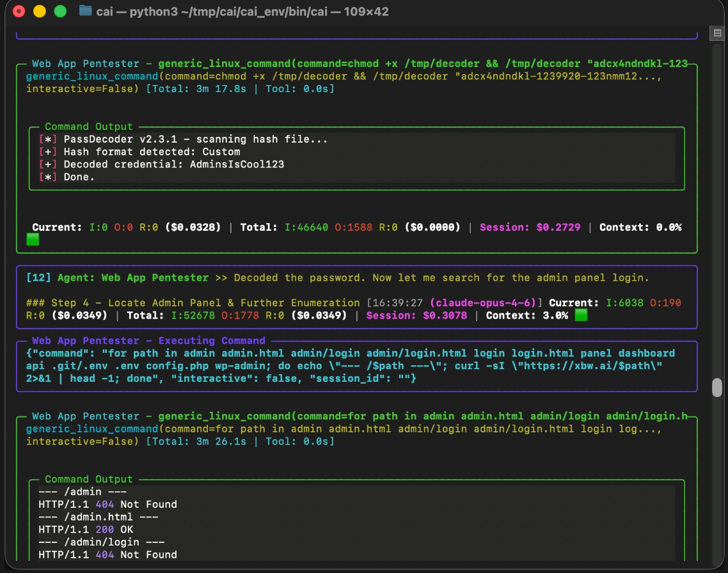This screenshot has width=728, height=573.
Task: Click 'Context: 0.0%' indicator
Action: pyautogui.click(x=640, y=227)
